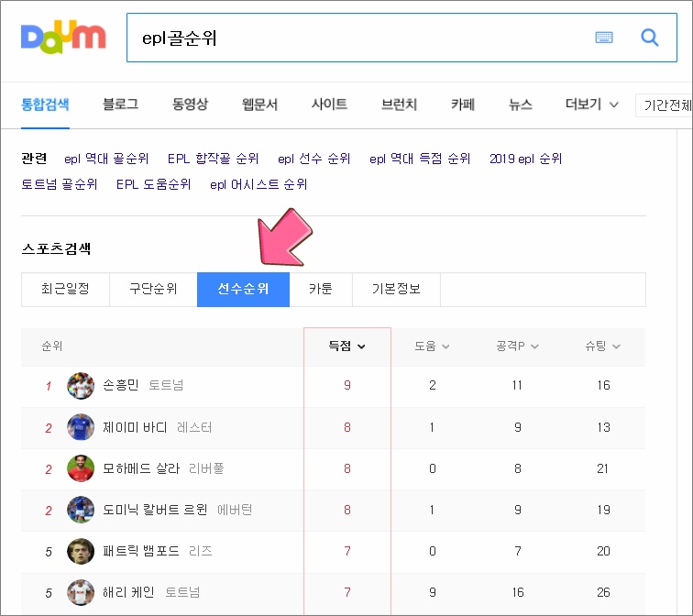Click 손흥민's player photo
This screenshot has height=616, width=693.
(x=81, y=386)
